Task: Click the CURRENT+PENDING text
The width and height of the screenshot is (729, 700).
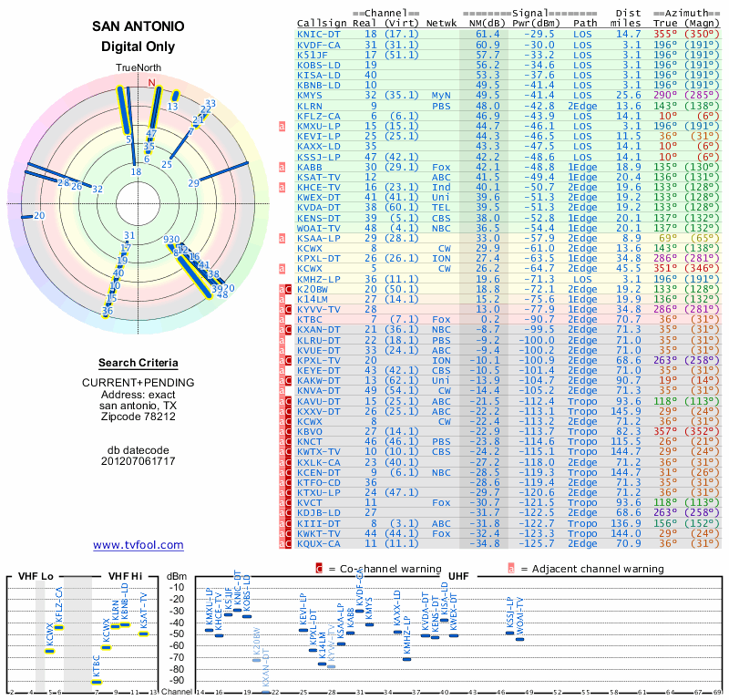Action: tap(139, 383)
